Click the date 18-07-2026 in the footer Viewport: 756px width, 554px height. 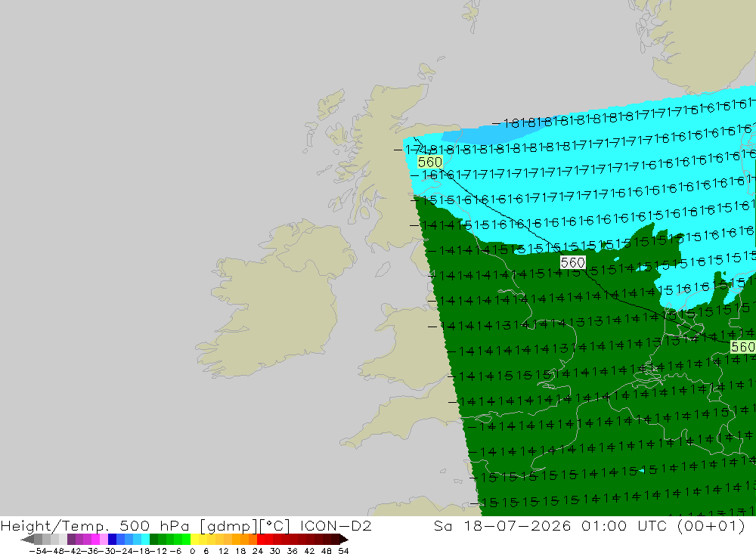click(x=517, y=525)
